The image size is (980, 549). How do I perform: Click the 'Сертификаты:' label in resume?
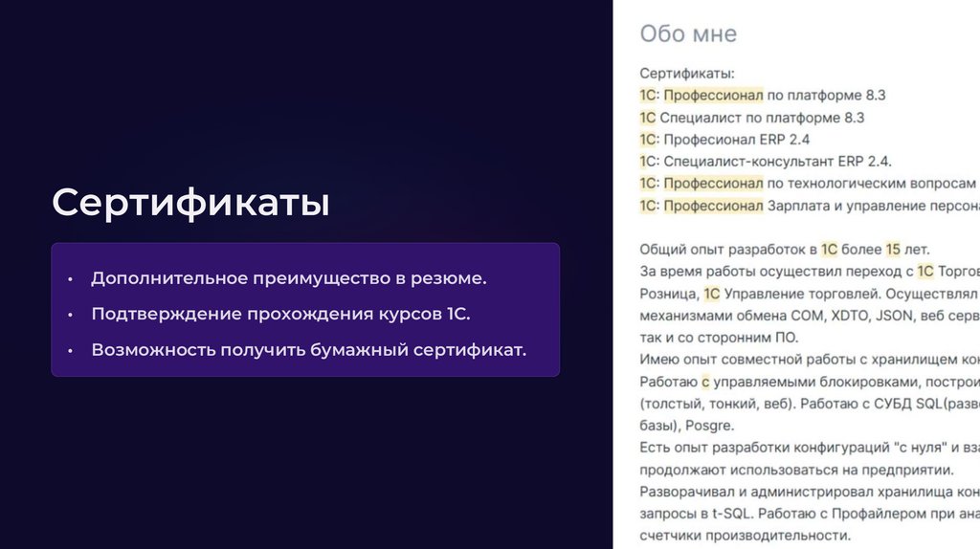[x=687, y=74]
